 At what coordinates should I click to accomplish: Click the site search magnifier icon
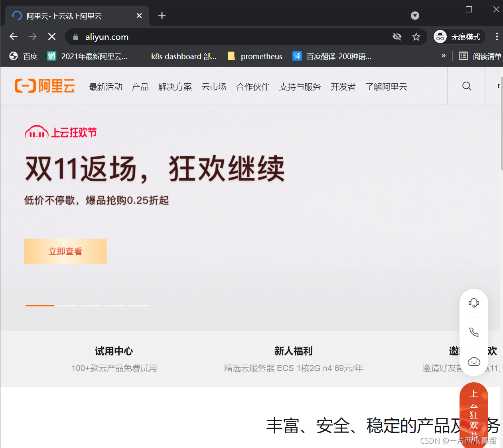(467, 86)
